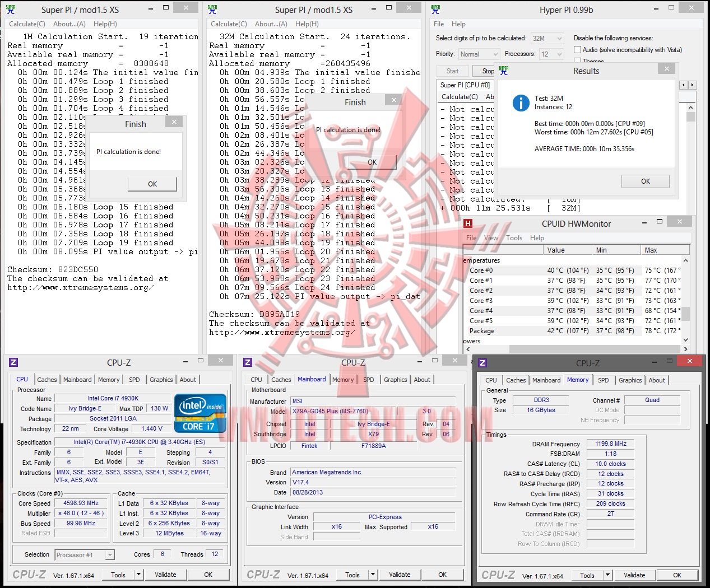Image resolution: width=710 pixels, height=588 pixels.
Task: Click the Super PI icon in the 32M window title bar
Action: pyautogui.click(x=212, y=10)
